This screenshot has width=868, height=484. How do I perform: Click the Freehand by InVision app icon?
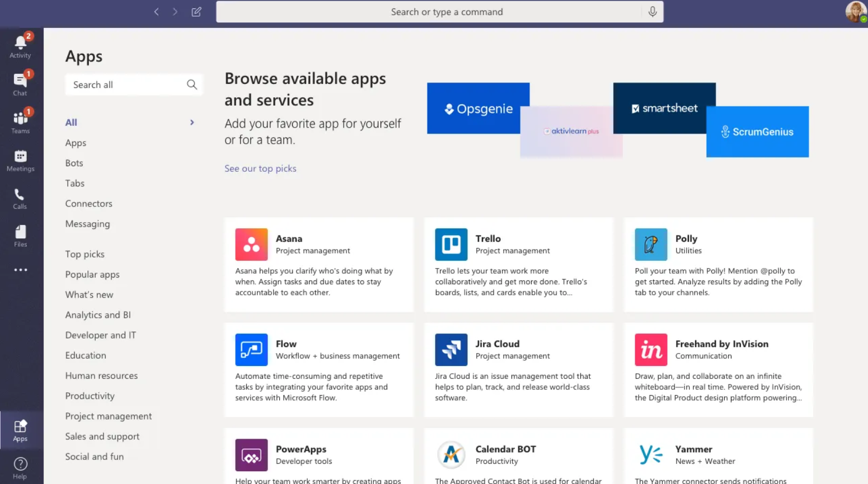[x=651, y=350]
